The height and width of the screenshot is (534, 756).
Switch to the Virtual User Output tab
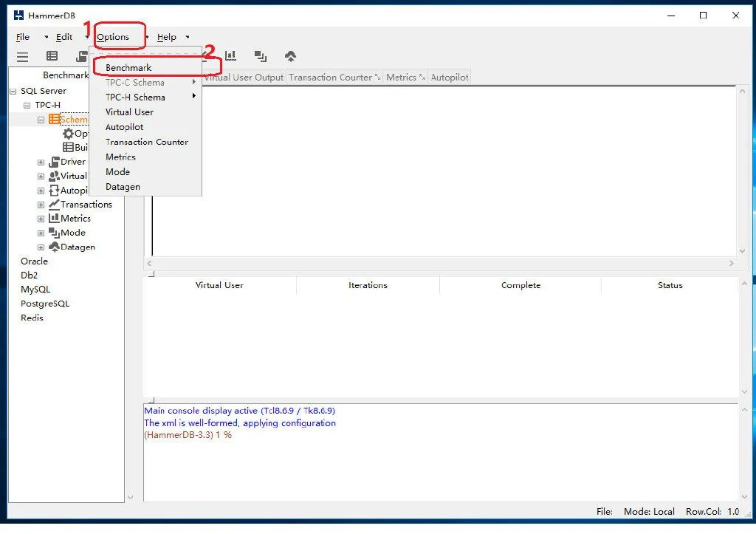pos(244,78)
